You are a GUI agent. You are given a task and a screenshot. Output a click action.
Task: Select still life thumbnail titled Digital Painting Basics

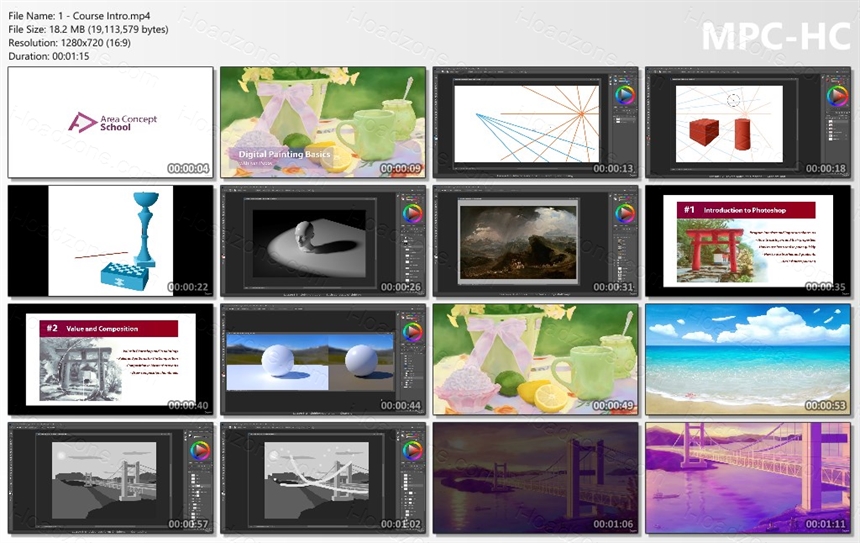(323, 122)
